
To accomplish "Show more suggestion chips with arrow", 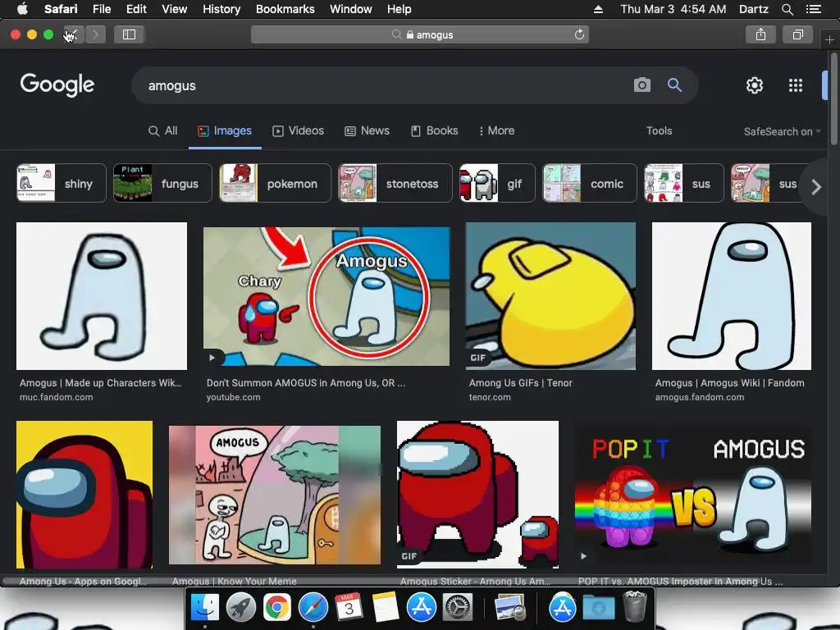I will coord(816,187).
